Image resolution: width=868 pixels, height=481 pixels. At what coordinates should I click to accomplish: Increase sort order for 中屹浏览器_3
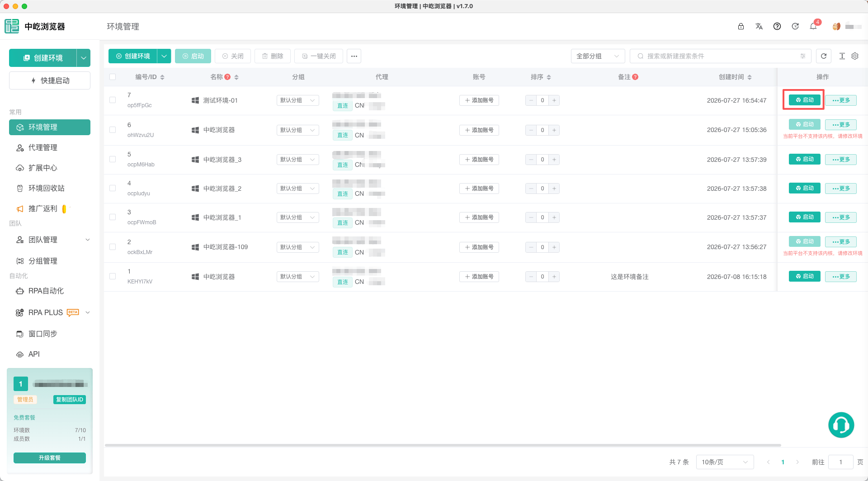coord(554,160)
